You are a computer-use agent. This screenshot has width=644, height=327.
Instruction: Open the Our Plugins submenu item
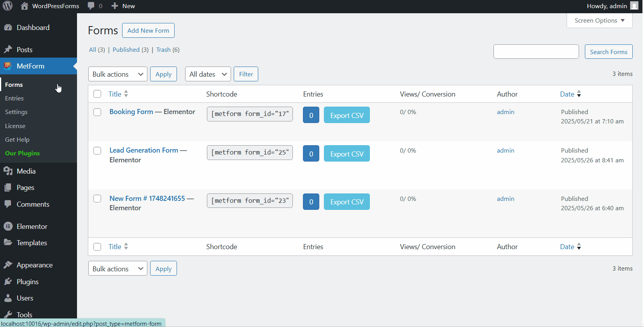(x=23, y=153)
